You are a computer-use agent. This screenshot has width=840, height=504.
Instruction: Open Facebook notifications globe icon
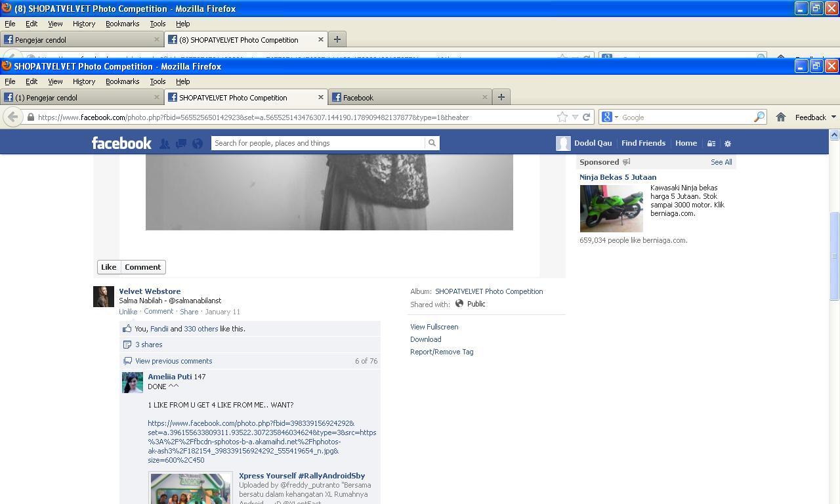pos(198,143)
